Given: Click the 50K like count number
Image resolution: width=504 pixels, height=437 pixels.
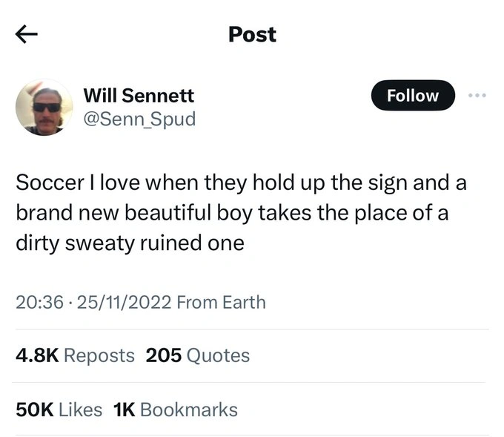Looking at the screenshot, I should [33, 410].
